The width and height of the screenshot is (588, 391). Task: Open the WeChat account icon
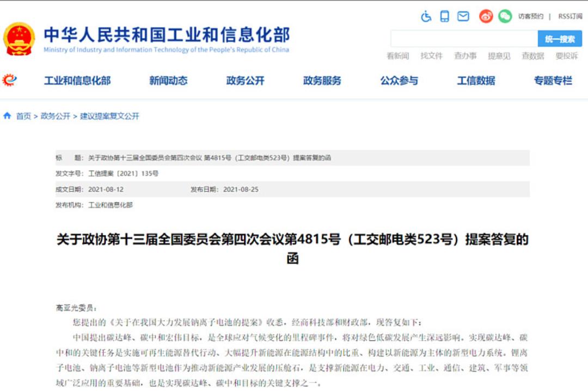[x=504, y=17]
